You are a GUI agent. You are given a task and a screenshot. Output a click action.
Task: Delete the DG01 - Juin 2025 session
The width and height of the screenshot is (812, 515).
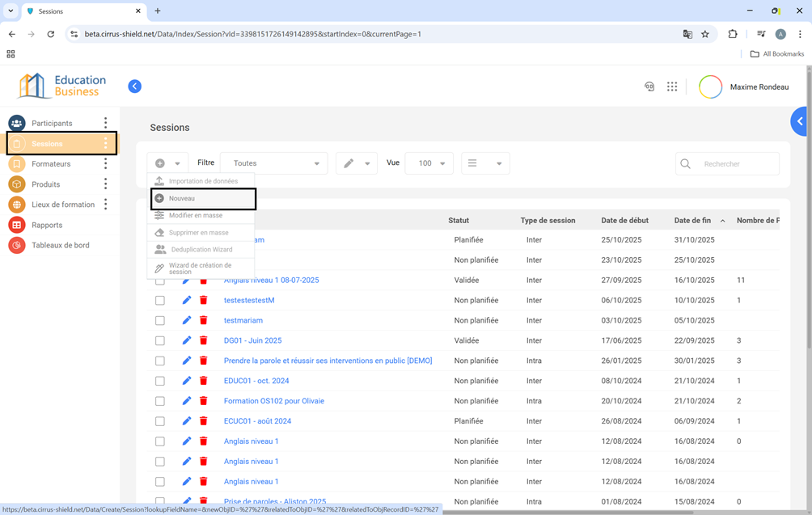click(x=204, y=340)
